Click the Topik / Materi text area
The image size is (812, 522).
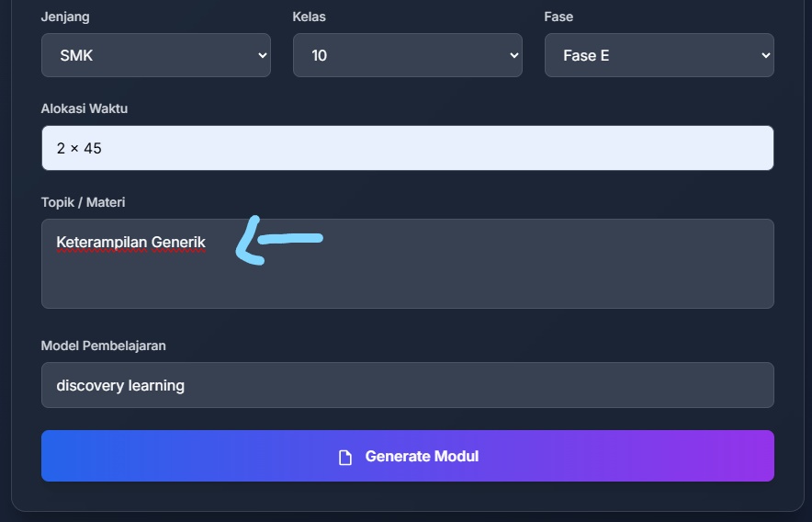pos(408,264)
